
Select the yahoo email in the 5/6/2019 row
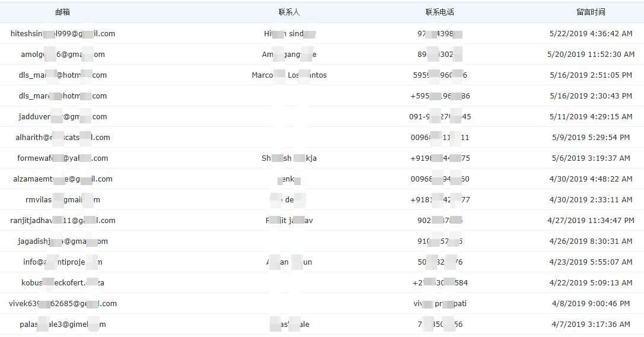63,158
